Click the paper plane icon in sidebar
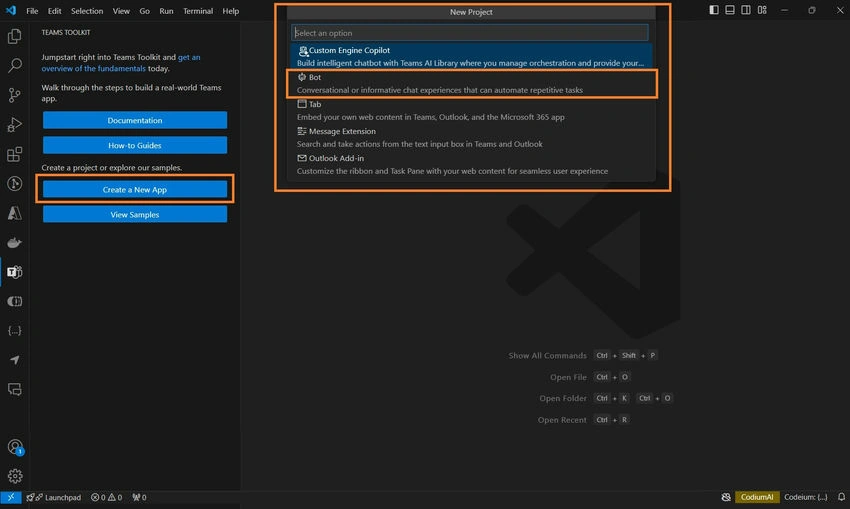The height and width of the screenshot is (509, 850). coord(15,360)
